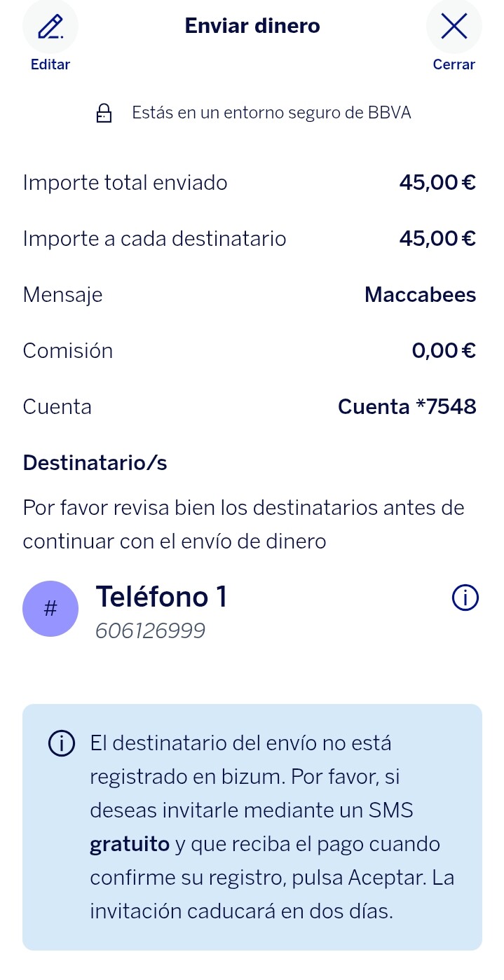
Task: Close the Enviar dinero screen
Action: click(454, 27)
